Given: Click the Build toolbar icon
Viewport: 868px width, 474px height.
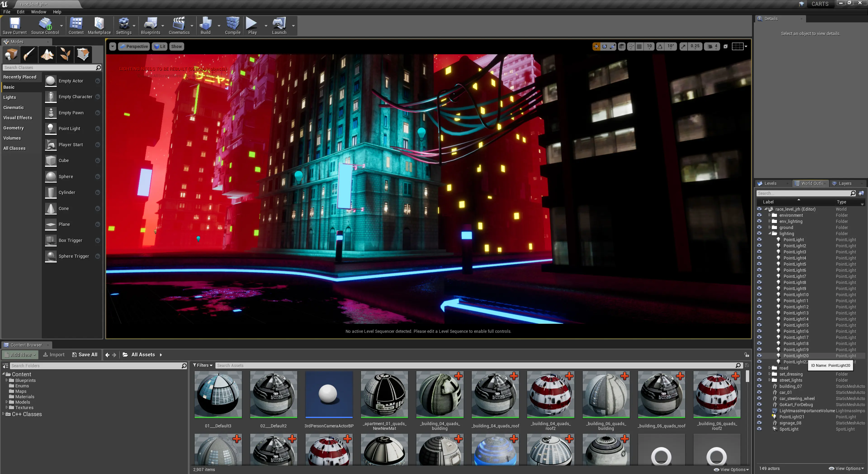Looking at the screenshot, I should [x=205, y=23].
